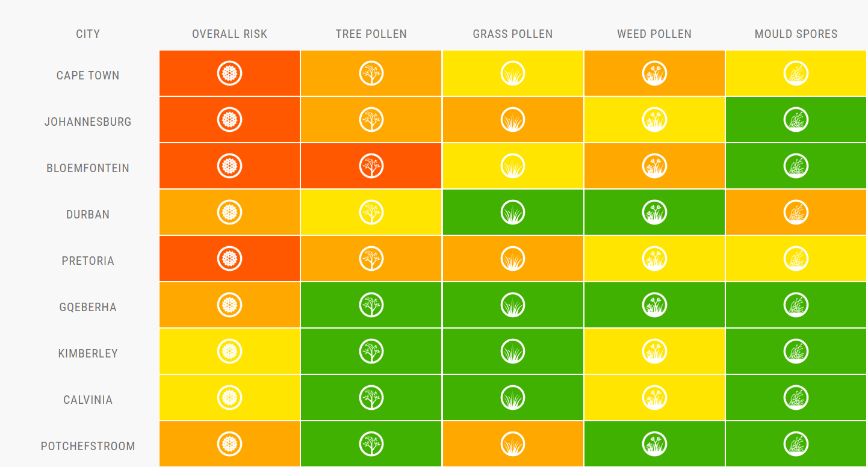Screen dimensions: 868x467
Task: Click Cape Town's mould spores icon
Action: [796, 73]
